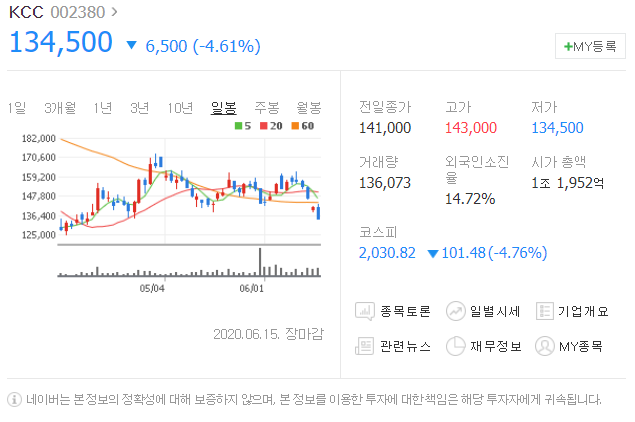The image size is (635, 422).
Task: Click the 거래량 label
Action: tap(379, 162)
